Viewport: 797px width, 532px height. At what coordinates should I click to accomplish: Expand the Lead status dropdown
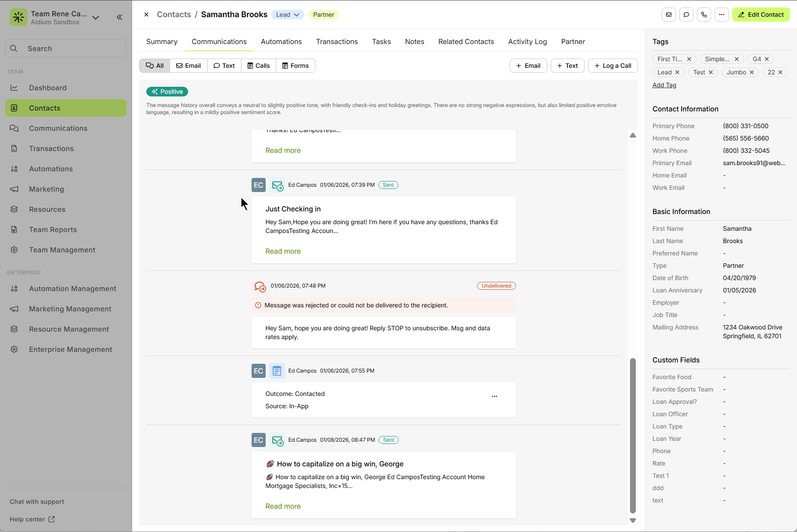pos(287,15)
